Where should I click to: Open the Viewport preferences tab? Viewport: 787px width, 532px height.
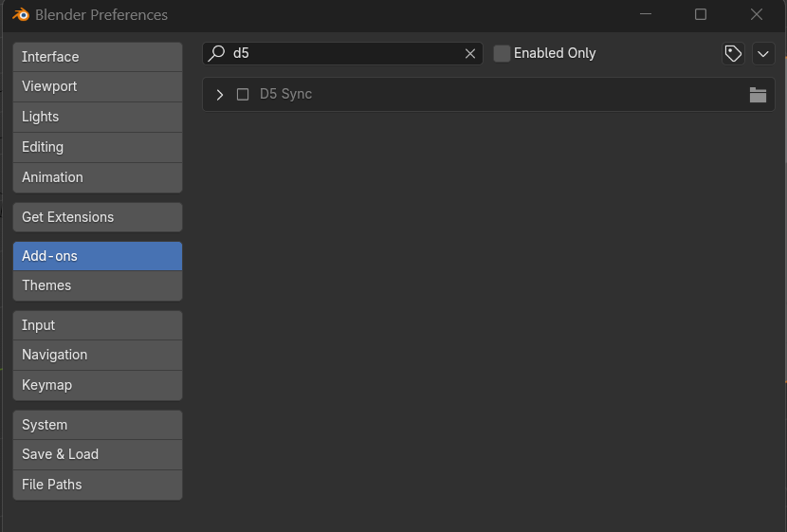[x=97, y=86]
